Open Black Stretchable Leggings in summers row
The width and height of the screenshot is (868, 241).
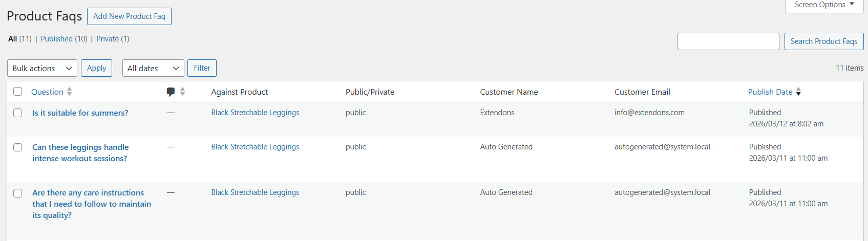tap(255, 113)
